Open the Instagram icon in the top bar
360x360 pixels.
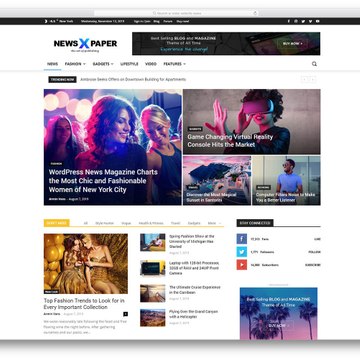click(x=296, y=21)
